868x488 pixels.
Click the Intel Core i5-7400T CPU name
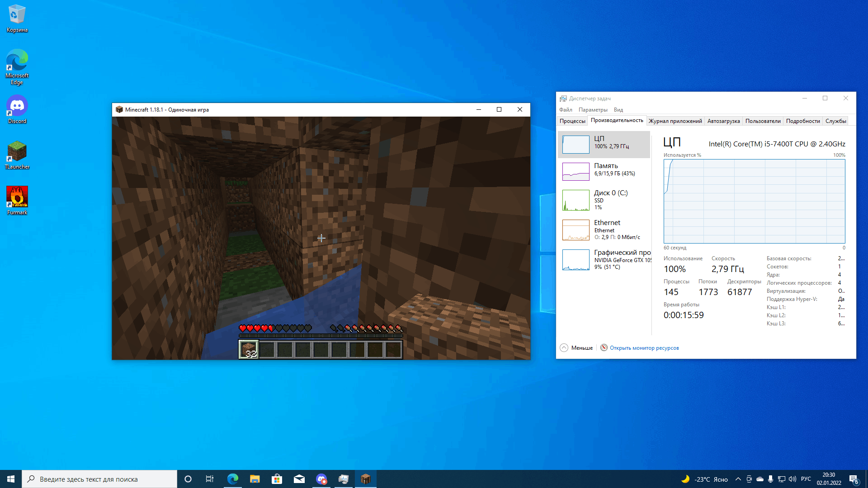point(777,144)
